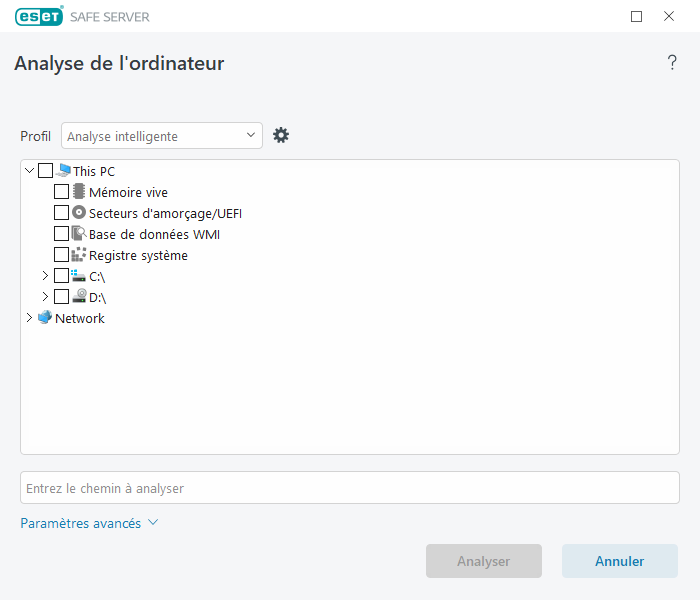Collapse the This PC tree node

click(x=28, y=171)
